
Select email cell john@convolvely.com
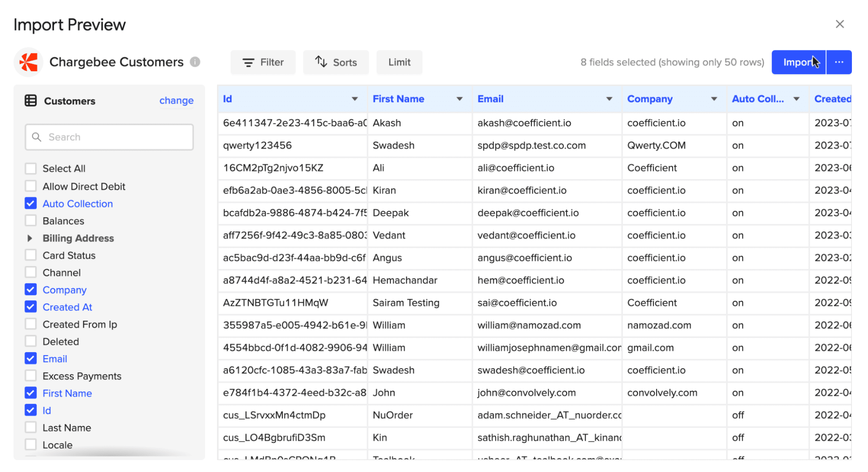[x=547, y=393]
